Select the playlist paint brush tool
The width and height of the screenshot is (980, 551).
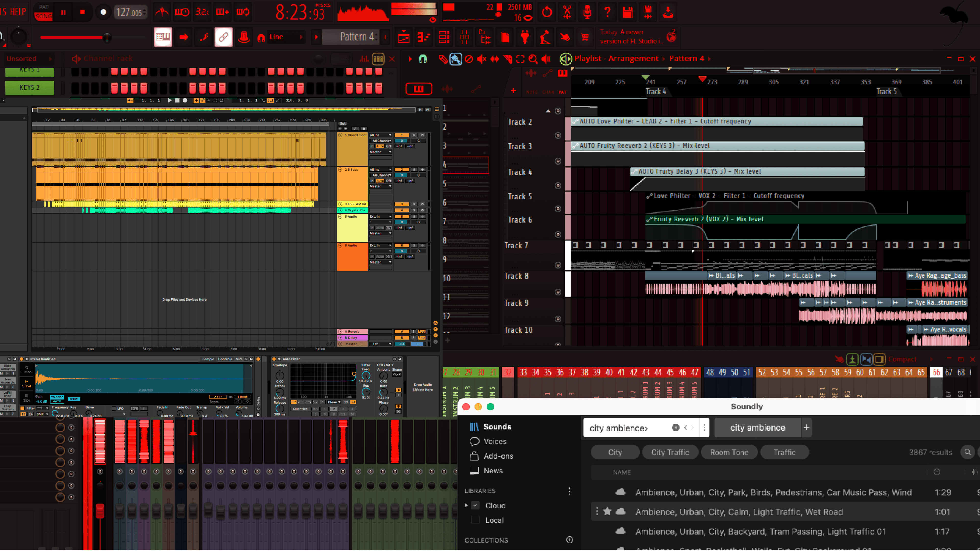click(456, 59)
